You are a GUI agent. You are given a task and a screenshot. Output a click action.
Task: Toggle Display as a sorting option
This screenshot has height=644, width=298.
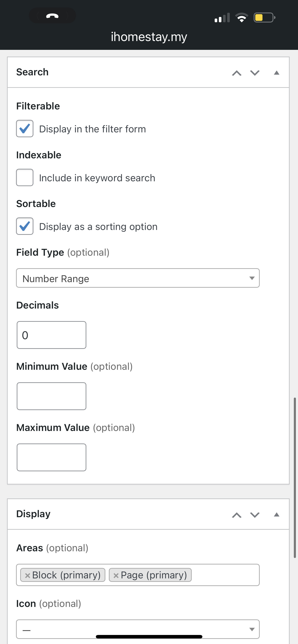pos(25,226)
